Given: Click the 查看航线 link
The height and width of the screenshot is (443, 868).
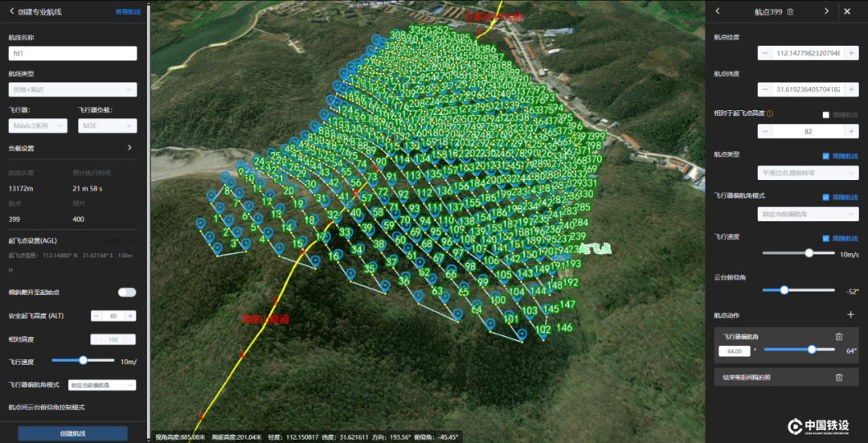Looking at the screenshot, I should [126, 12].
